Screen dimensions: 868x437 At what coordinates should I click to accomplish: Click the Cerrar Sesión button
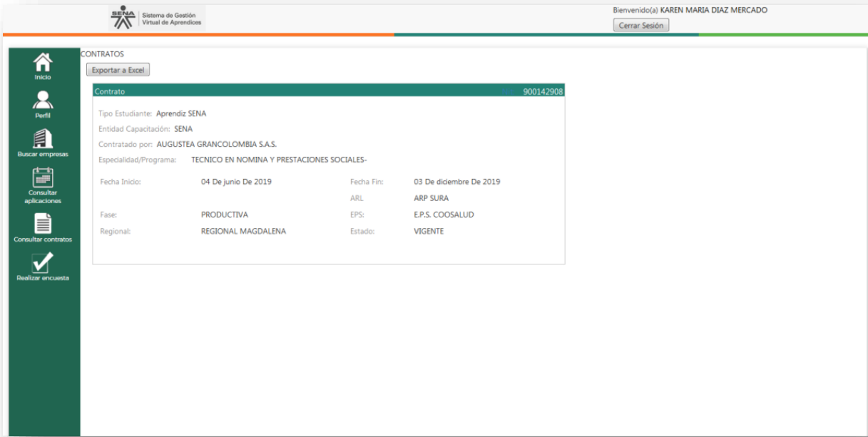(641, 26)
